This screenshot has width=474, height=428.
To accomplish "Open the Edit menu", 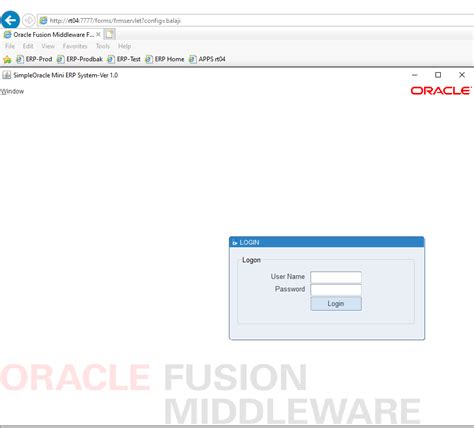I will pos(28,46).
